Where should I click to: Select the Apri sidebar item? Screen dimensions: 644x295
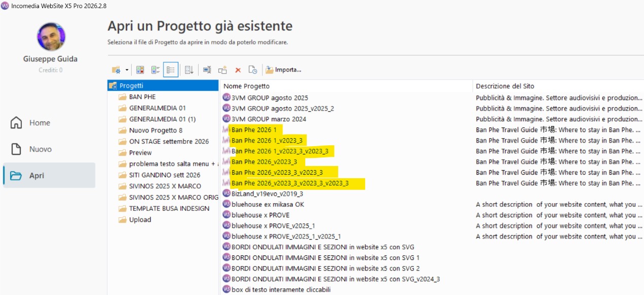pos(49,176)
